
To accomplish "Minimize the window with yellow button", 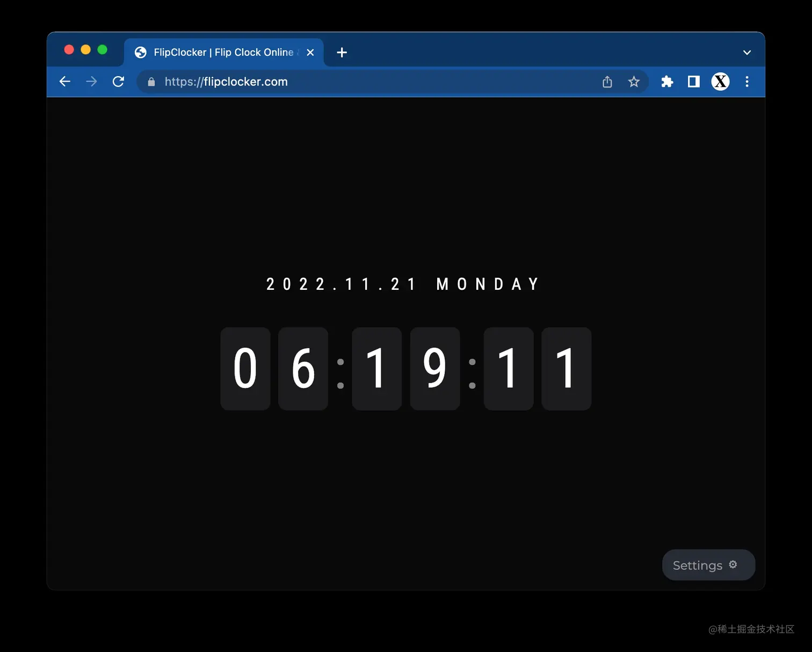I will tap(85, 50).
